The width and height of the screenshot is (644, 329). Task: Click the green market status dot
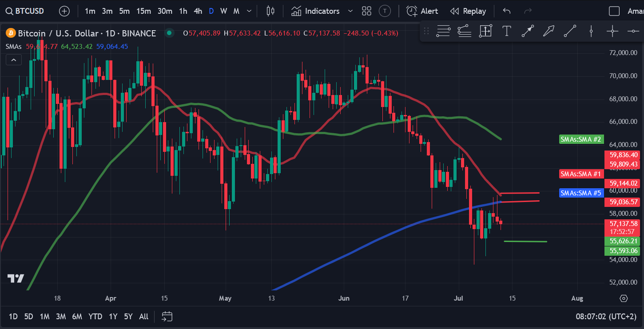click(168, 33)
